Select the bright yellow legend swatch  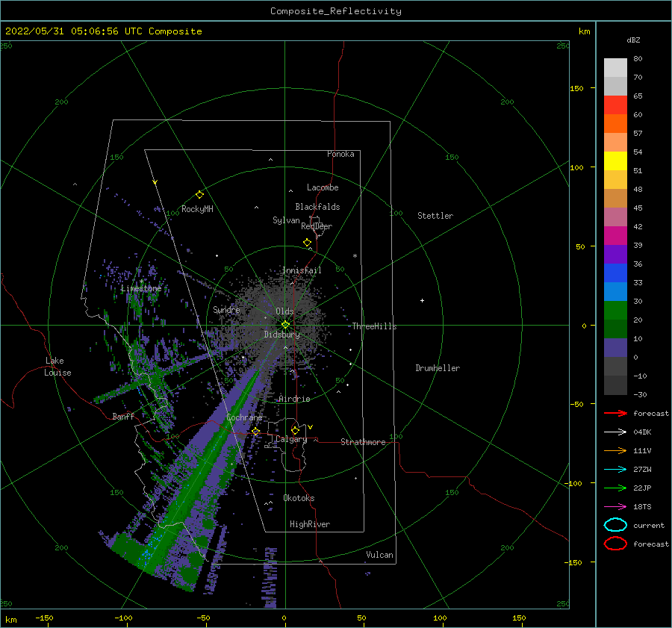click(615, 161)
